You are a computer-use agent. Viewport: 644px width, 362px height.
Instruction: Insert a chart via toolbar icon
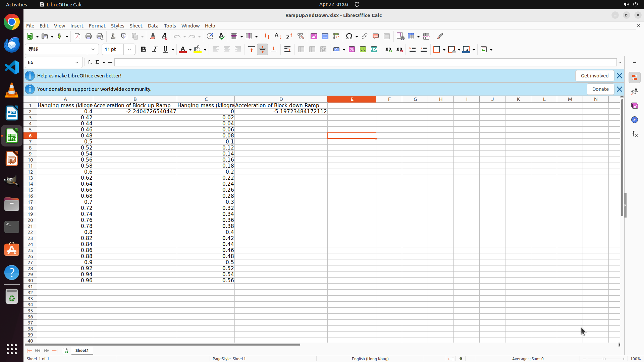pos(325,37)
